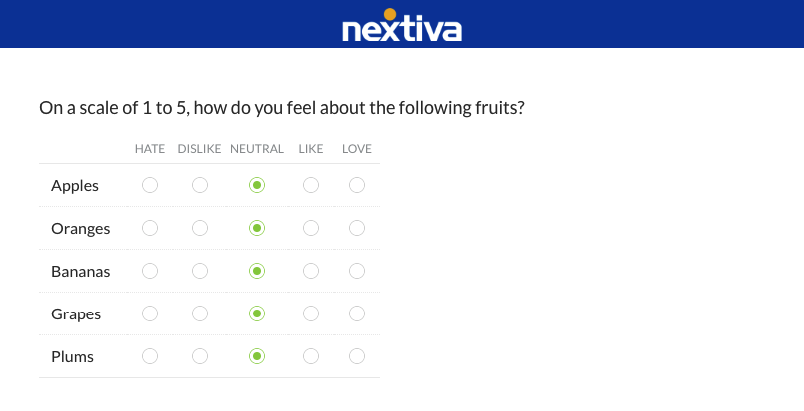Mark Oranges as Hate
Image resolution: width=804 pixels, height=411 pixels.
pyautogui.click(x=150, y=228)
